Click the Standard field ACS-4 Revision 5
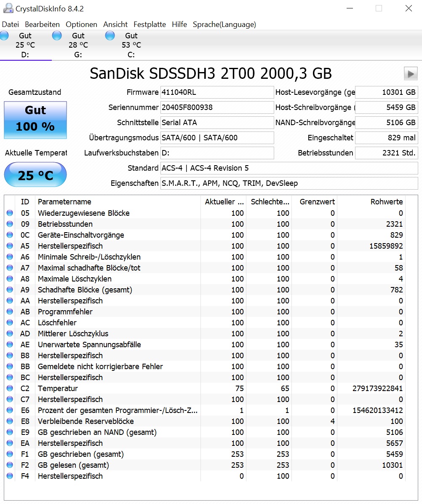The height and width of the screenshot is (504, 422). (289, 168)
